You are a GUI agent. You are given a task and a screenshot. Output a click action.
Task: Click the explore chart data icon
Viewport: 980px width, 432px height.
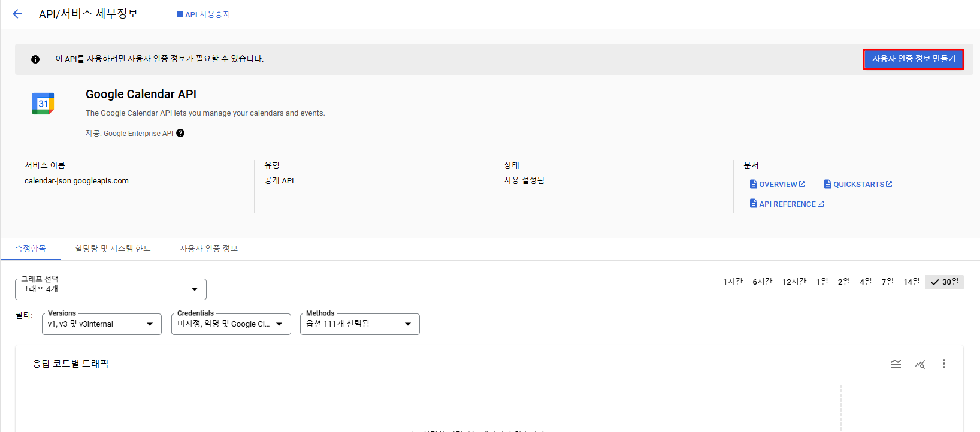coord(920,364)
